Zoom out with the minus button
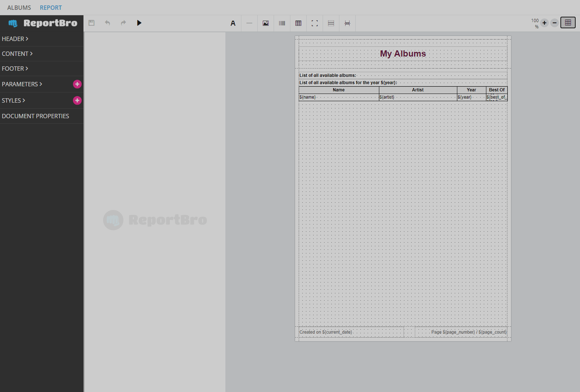Viewport: 580px width, 392px height. pyautogui.click(x=555, y=23)
